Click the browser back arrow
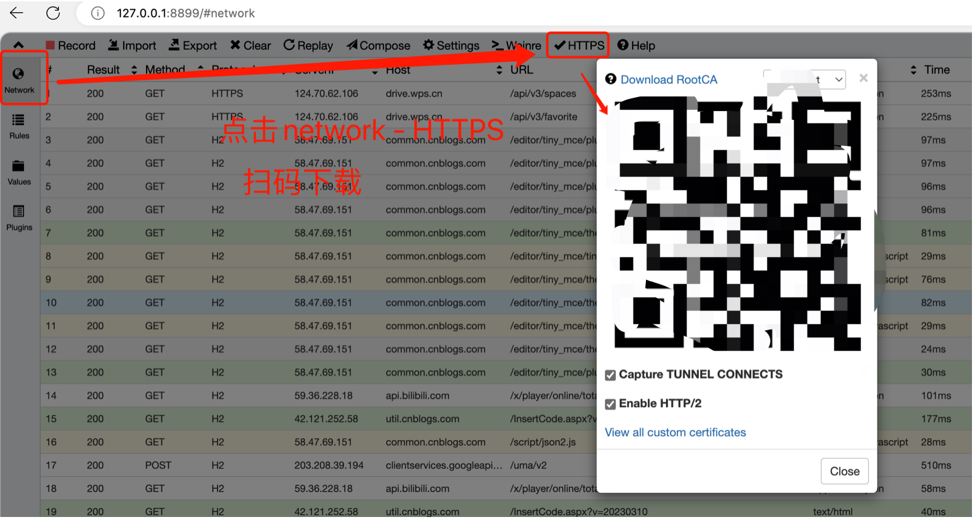980x521 pixels. [x=17, y=13]
